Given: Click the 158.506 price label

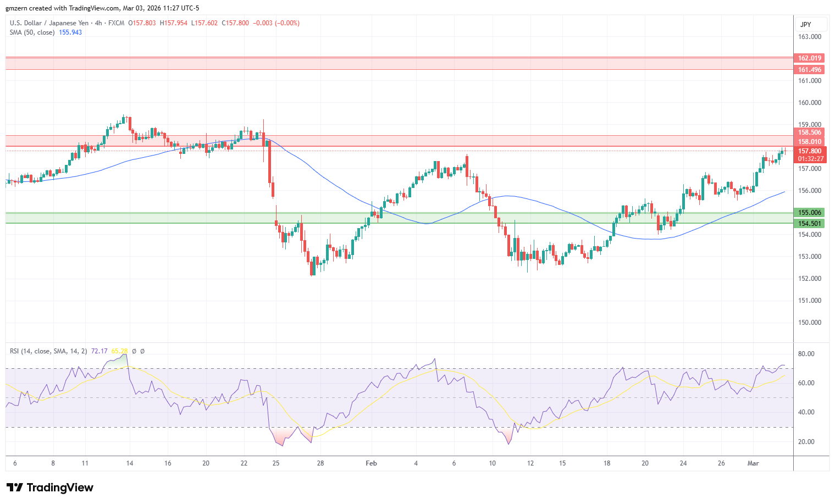Looking at the screenshot, I should tap(810, 132).
